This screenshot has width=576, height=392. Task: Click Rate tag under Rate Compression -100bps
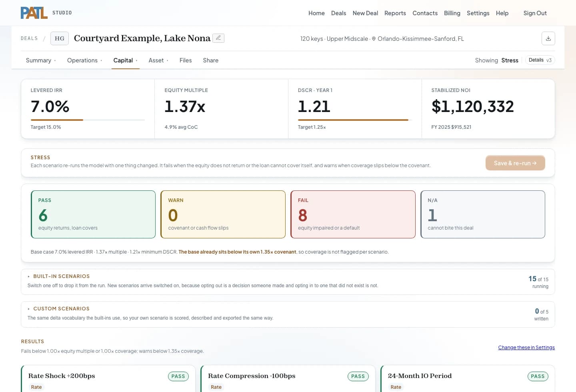pyautogui.click(x=216, y=387)
